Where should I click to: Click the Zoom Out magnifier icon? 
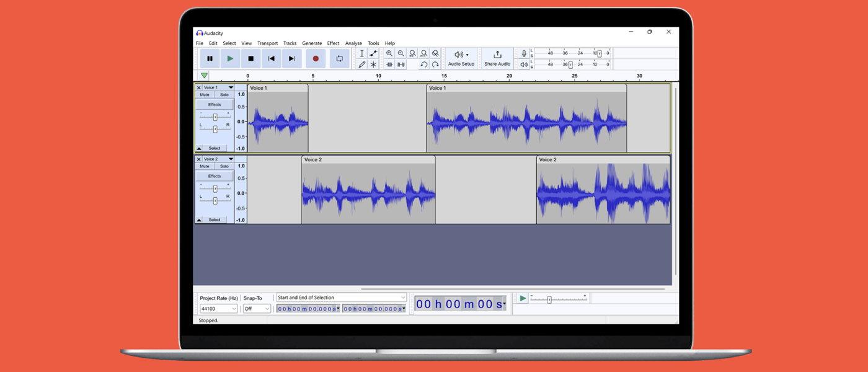coord(401,53)
